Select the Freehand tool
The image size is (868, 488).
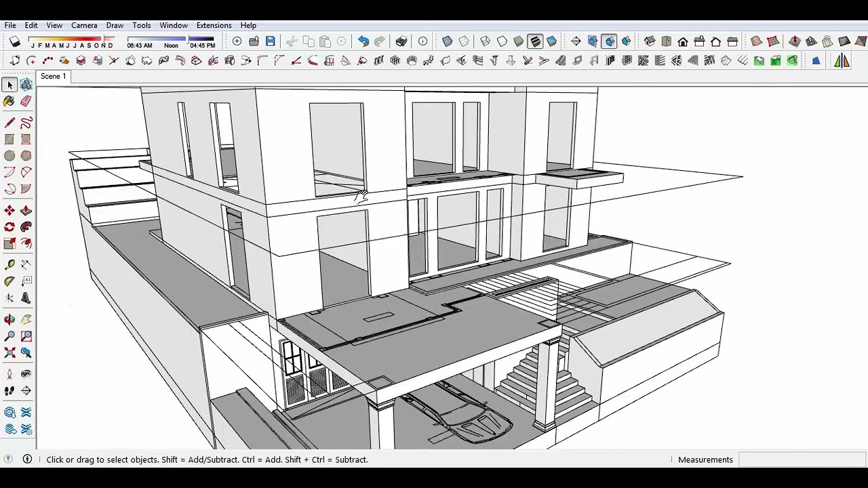click(26, 123)
